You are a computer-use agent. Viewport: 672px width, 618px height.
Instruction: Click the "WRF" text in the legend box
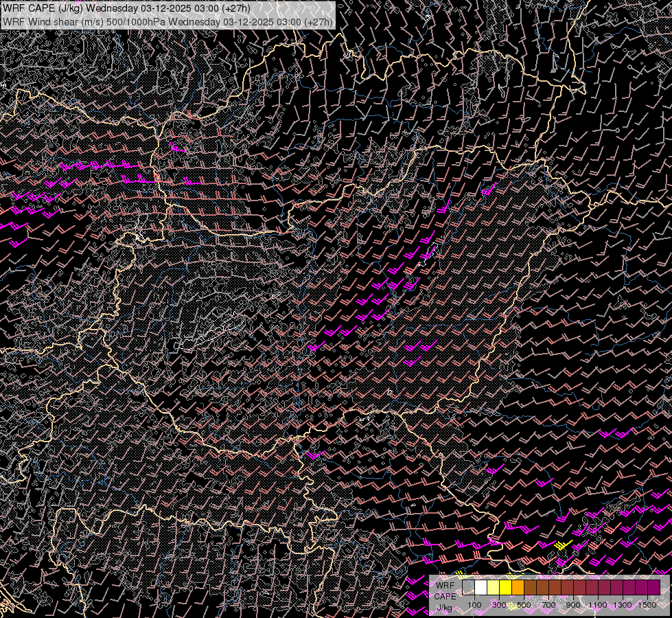[445, 585]
